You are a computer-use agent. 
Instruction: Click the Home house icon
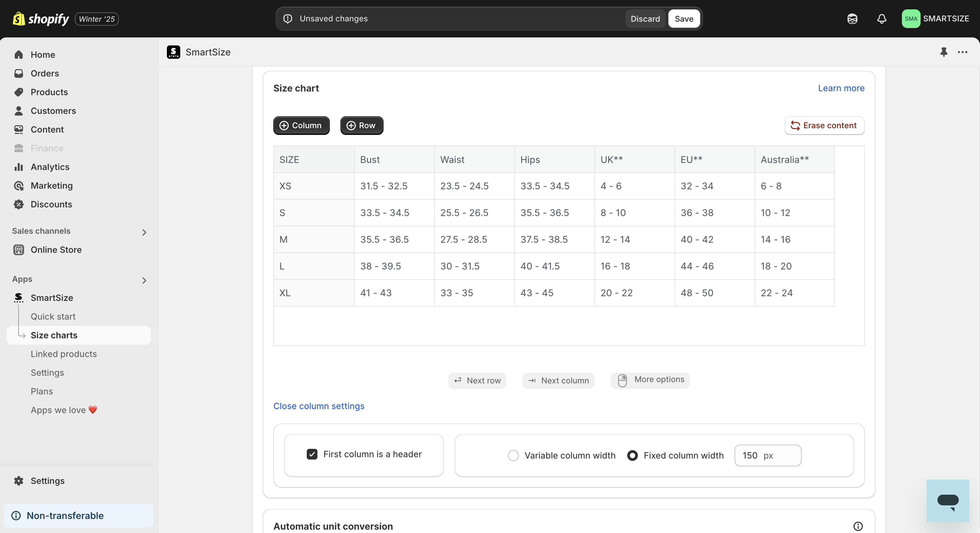point(19,55)
